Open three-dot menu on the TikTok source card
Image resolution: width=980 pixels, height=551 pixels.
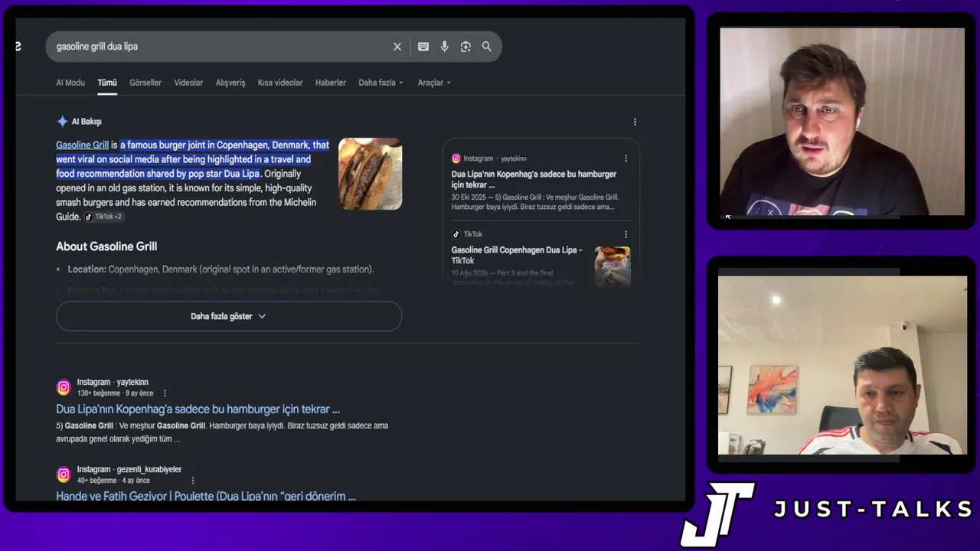coord(626,234)
